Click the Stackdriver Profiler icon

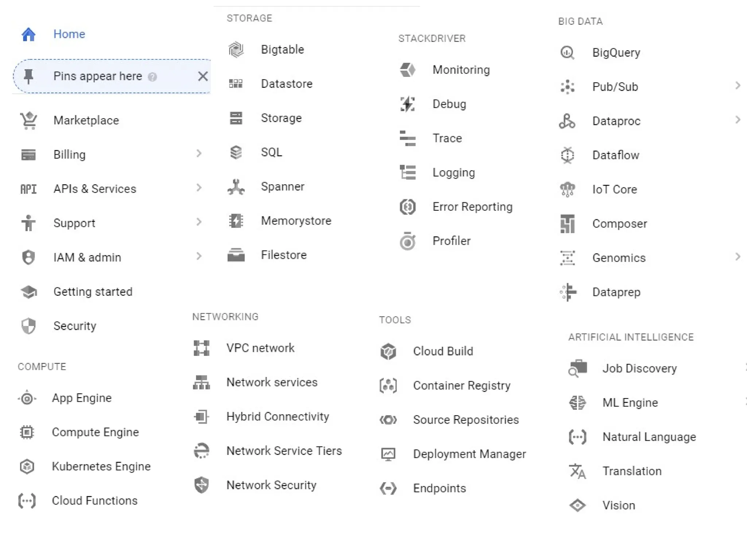[x=407, y=241]
